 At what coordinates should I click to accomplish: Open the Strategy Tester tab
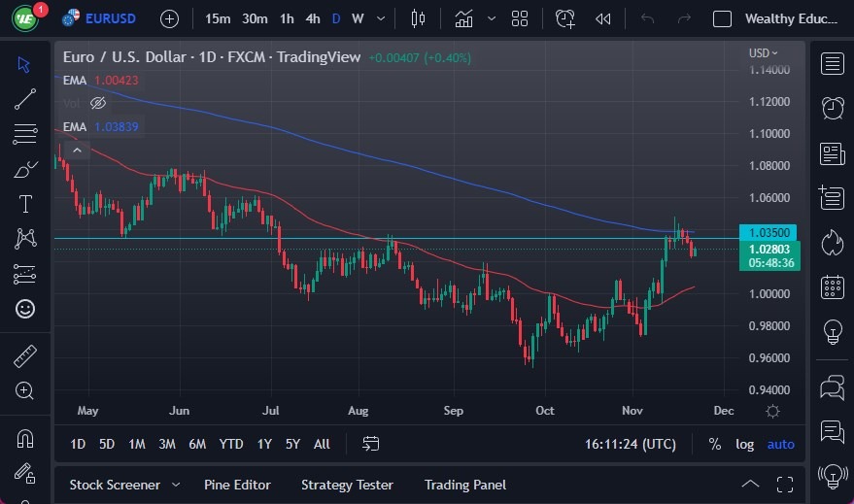click(347, 485)
